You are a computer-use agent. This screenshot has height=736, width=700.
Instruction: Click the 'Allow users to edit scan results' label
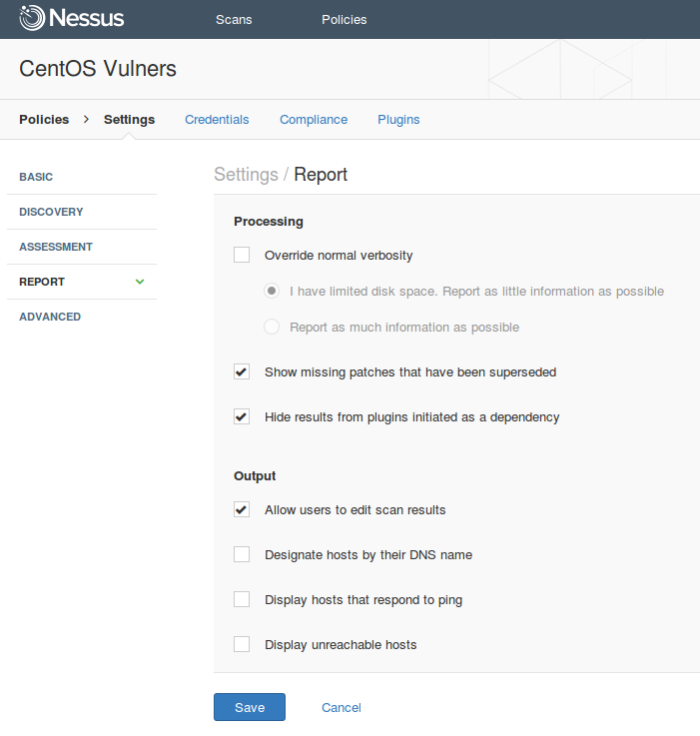point(355,509)
